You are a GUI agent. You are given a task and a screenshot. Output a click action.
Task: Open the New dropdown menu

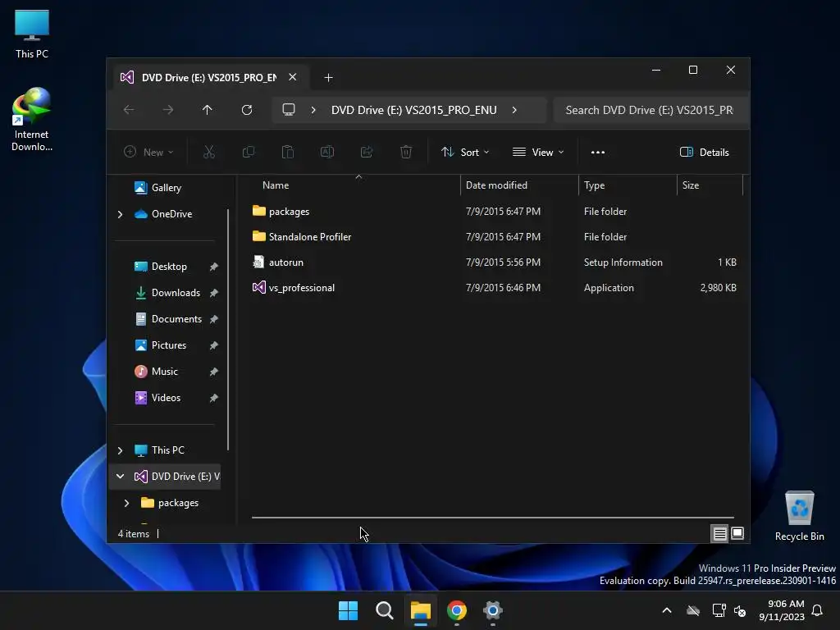click(x=148, y=152)
